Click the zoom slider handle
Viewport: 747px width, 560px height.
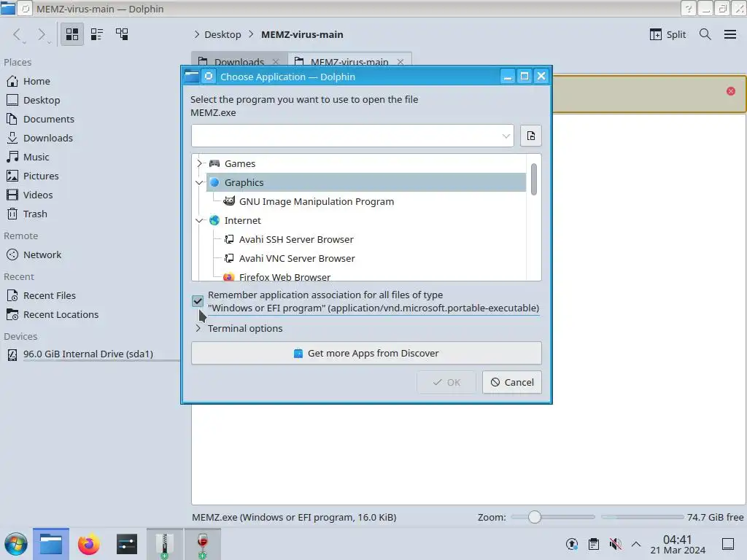click(535, 517)
